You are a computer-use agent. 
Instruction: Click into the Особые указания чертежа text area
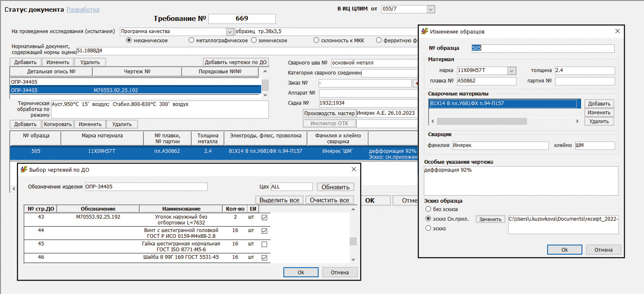pos(521,181)
